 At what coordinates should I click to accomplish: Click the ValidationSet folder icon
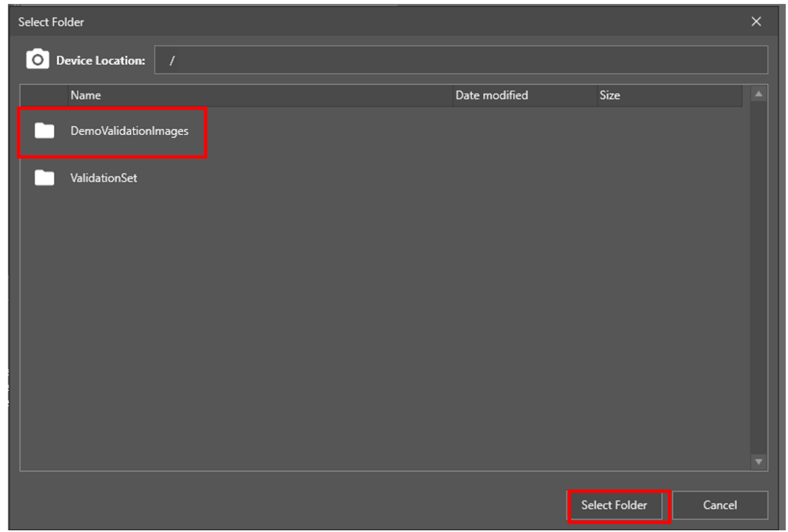point(44,178)
